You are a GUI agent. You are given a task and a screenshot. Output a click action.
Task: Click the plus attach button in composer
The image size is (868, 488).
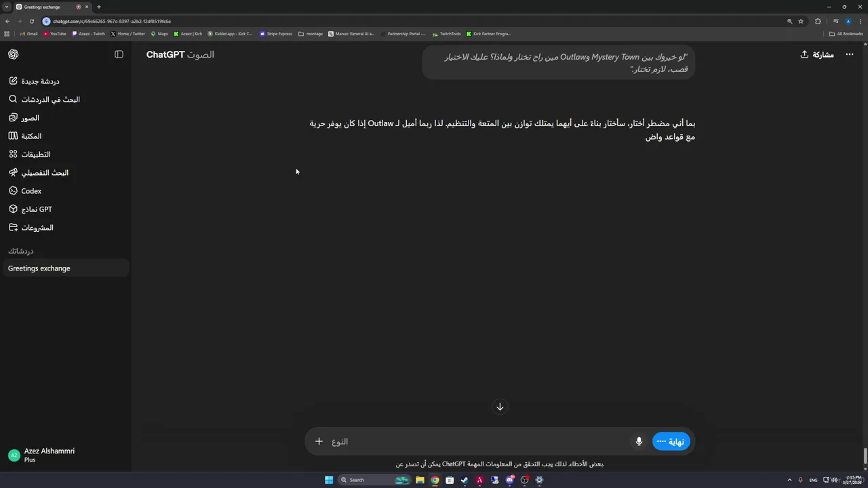point(319,441)
